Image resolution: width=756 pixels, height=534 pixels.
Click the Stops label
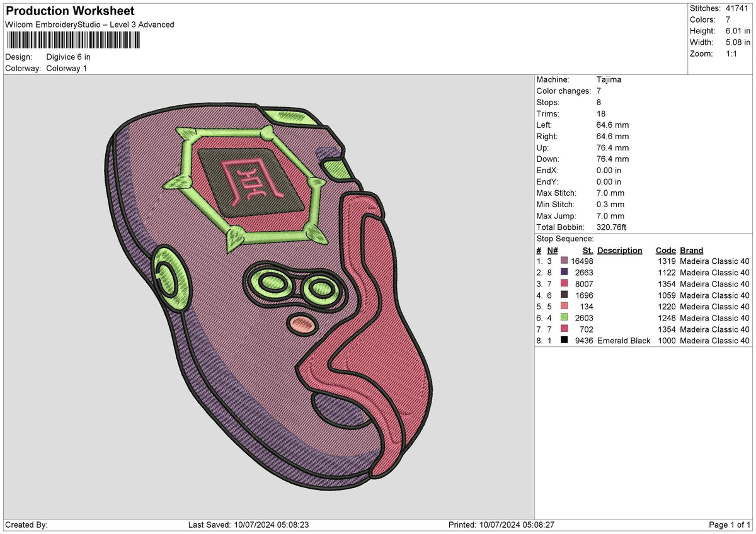click(547, 103)
